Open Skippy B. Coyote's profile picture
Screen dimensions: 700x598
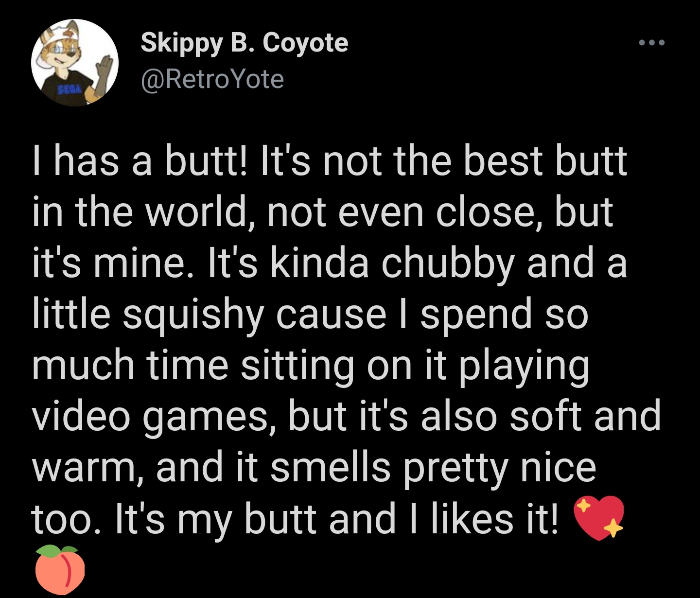click(75, 63)
